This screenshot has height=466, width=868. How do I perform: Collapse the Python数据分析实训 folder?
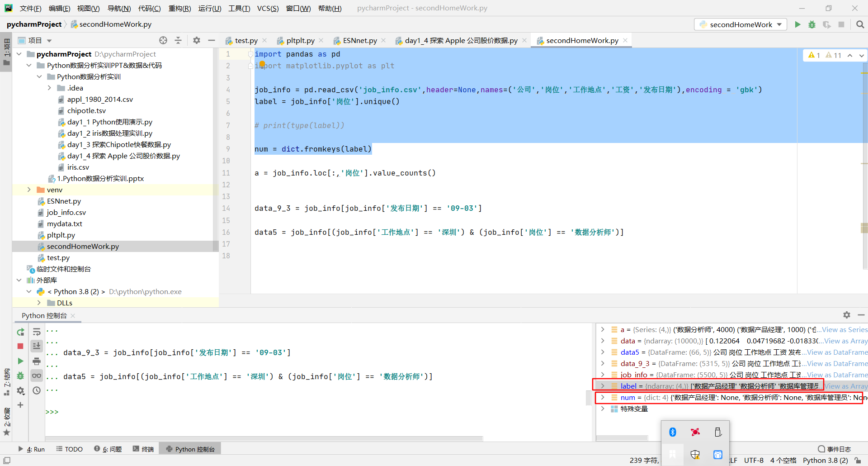[39, 76]
